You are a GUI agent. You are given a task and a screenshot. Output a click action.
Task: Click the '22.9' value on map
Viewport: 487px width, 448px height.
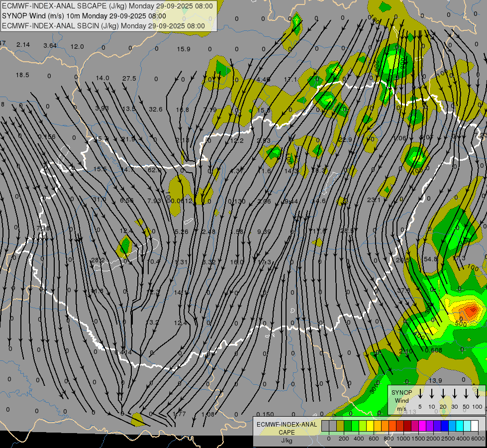[x=345, y=139]
